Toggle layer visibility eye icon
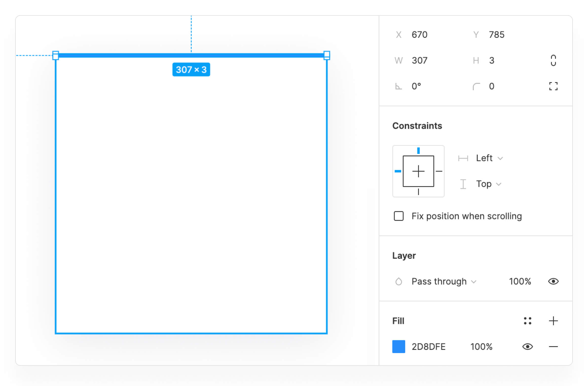The height and width of the screenshot is (386, 588). [x=553, y=281]
